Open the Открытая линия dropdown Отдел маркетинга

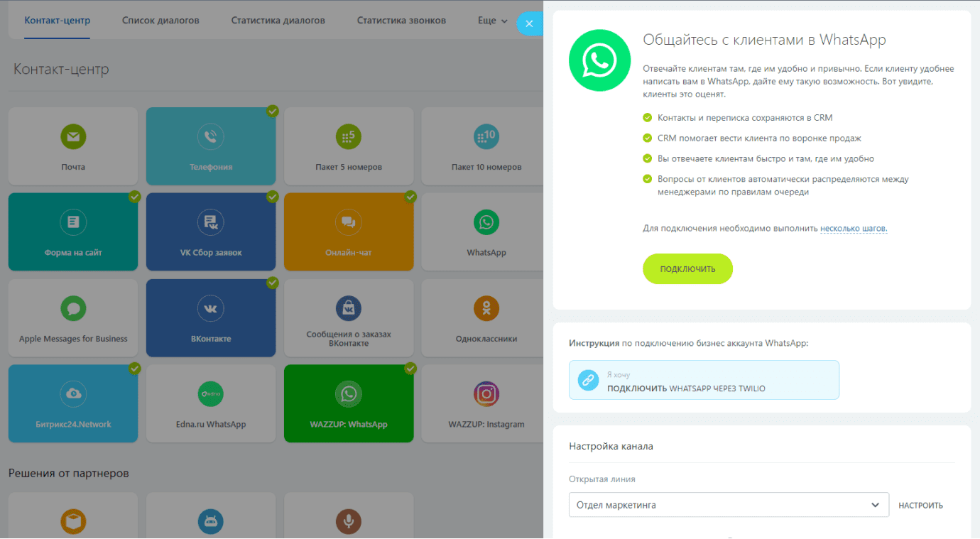pos(729,505)
